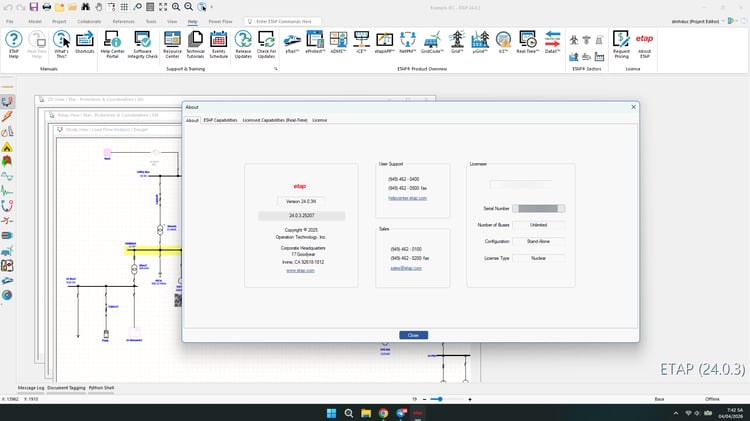Click the binoculars Find icon
The width and height of the screenshot is (750, 421).
click(x=85, y=7)
